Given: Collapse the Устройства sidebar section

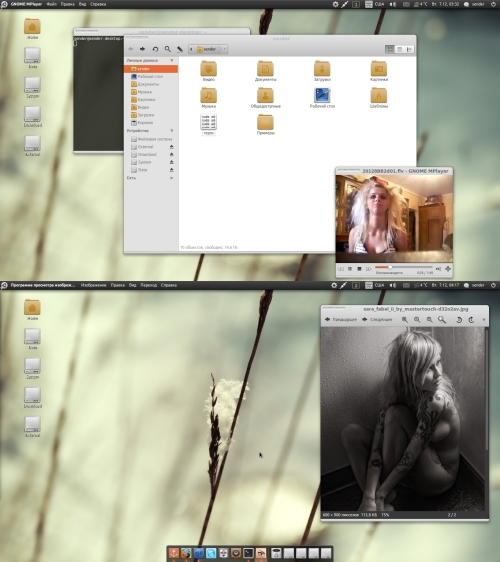Looking at the screenshot, I should [172, 131].
